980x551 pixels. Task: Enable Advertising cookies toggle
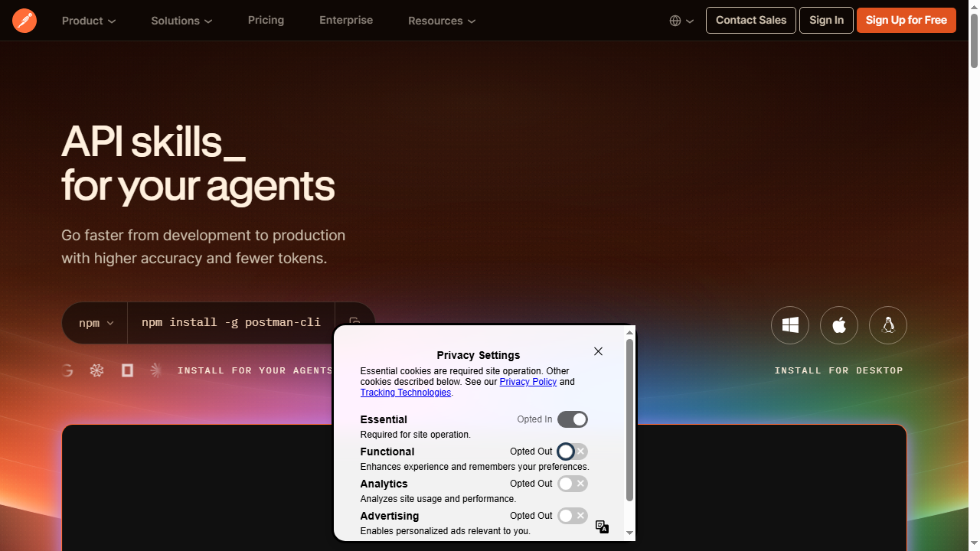pyautogui.click(x=573, y=516)
